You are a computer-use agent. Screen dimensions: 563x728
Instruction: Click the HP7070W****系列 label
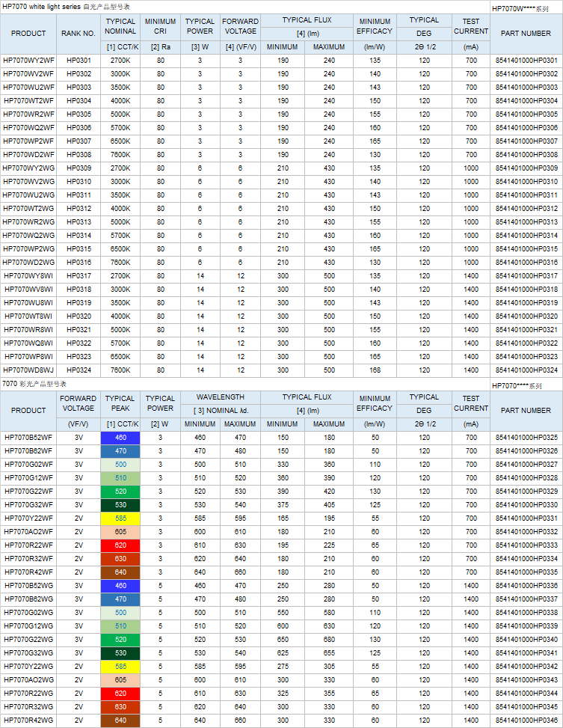click(x=520, y=9)
